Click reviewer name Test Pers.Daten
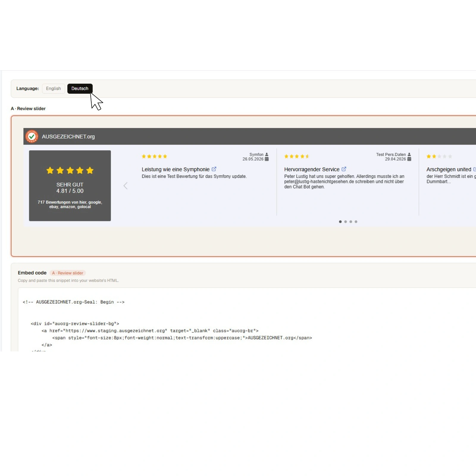 click(x=391, y=154)
